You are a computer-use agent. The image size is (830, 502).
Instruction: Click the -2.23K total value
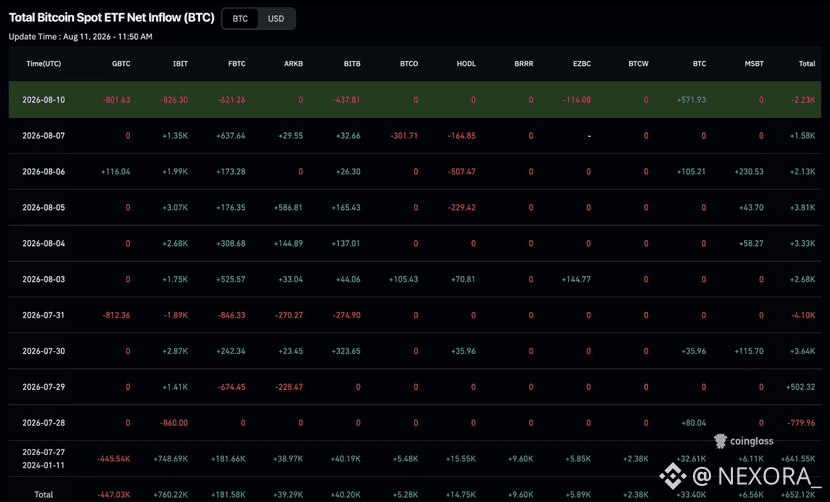coord(802,100)
